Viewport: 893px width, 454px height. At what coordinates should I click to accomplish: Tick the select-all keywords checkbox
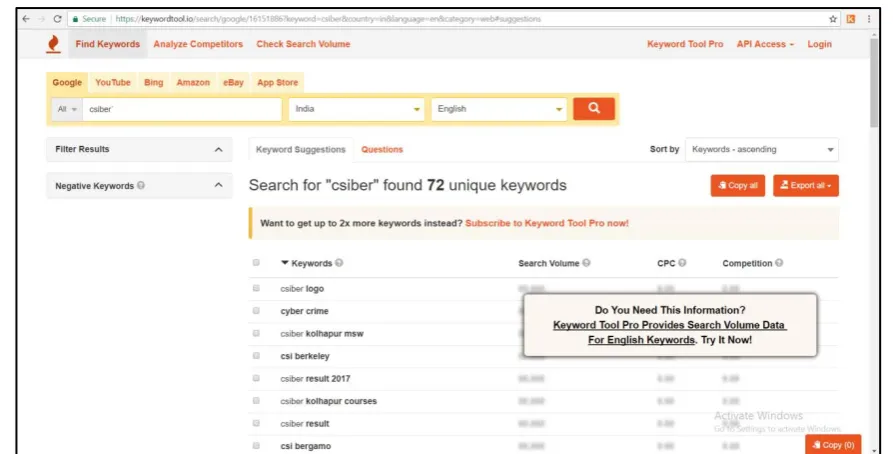click(x=256, y=262)
